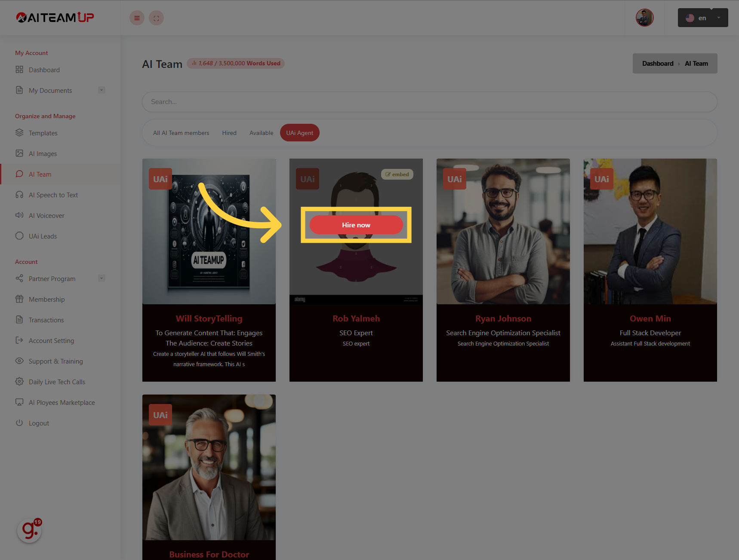Expand the Partner Program submenu

pyautogui.click(x=102, y=278)
